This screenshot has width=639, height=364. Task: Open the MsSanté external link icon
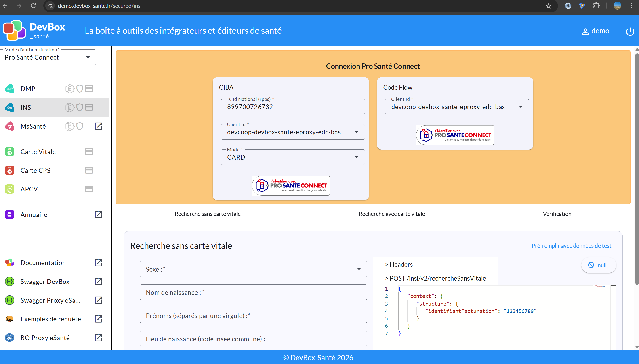[98, 126]
